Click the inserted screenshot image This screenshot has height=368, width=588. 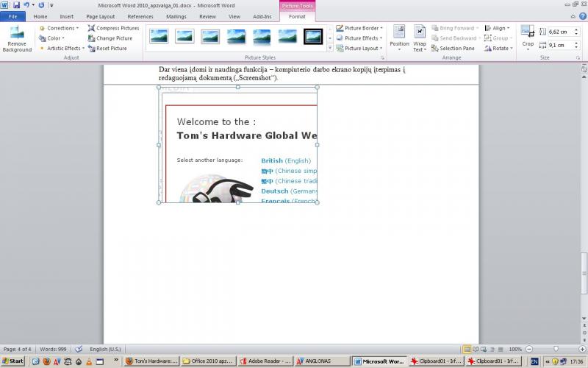[238, 145]
